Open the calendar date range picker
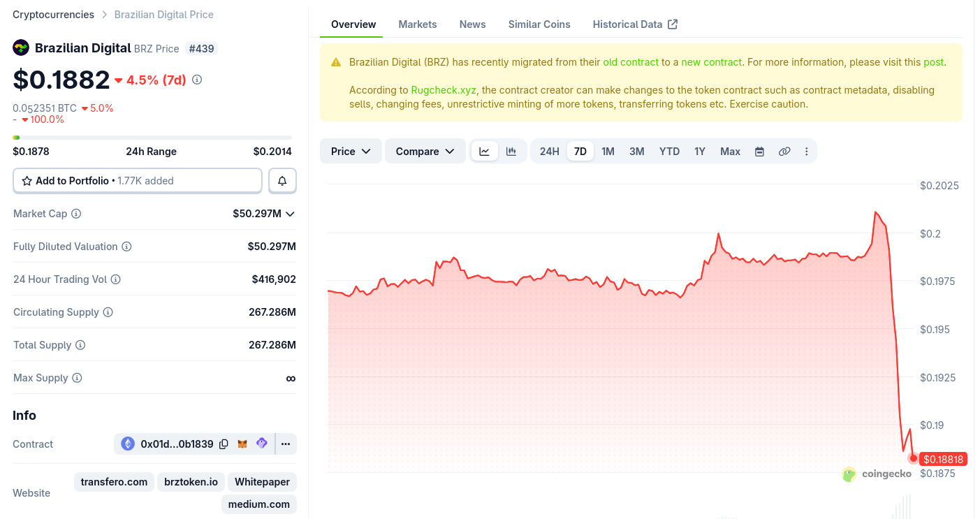 tap(759, 152)
